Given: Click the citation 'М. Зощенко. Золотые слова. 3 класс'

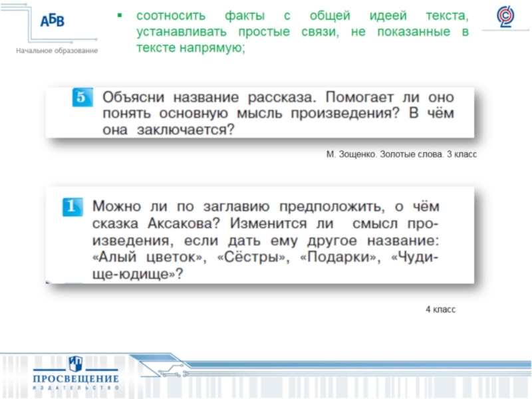Looking at the screenshot, I should pyautogui.click(x=402, y=154).
